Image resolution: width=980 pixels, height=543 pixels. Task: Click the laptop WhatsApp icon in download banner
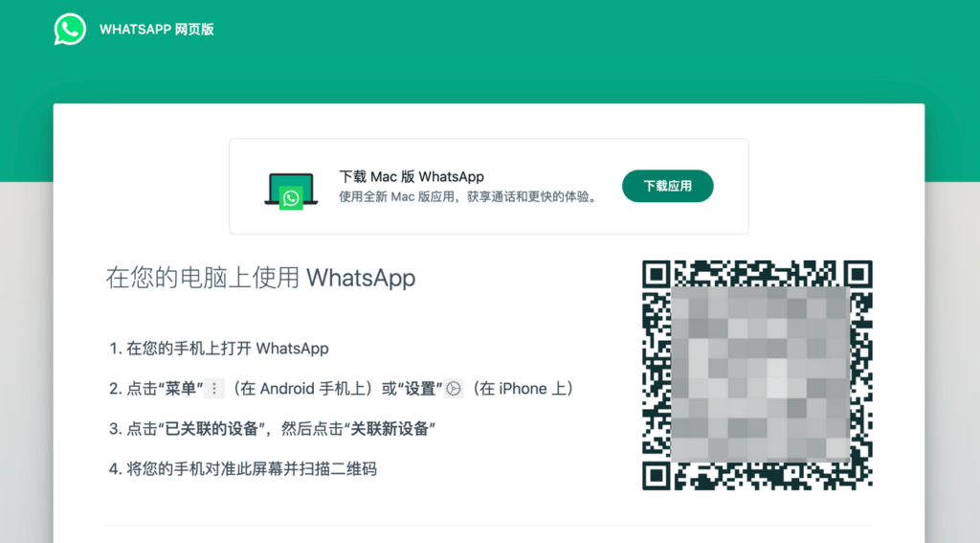tap(291, 192)
